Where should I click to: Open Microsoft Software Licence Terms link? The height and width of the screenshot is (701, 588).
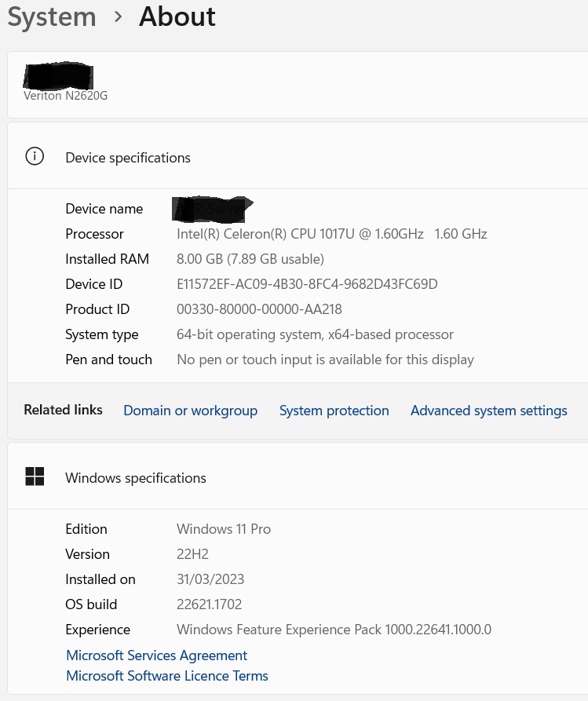click(x=167, y=676)
